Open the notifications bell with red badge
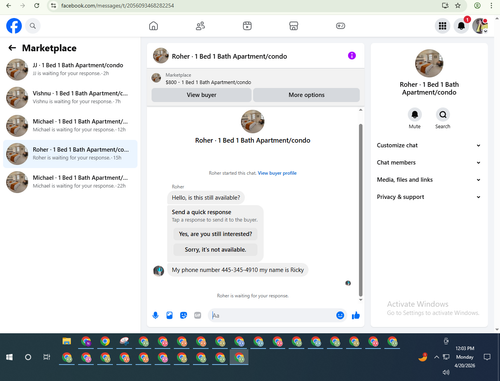Screen dimensions: 500x381 click(x=461, y=26)
